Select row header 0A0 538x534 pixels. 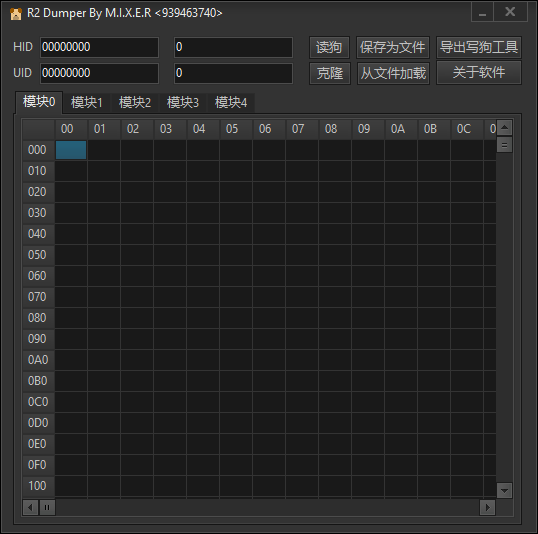(x=38, y=360)
